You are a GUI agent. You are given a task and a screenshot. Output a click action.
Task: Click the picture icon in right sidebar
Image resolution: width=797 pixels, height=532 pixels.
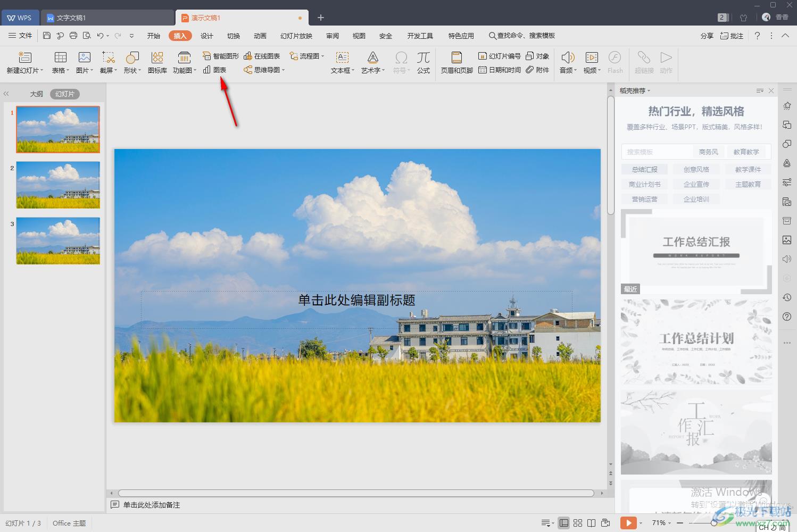pos(787,240)
